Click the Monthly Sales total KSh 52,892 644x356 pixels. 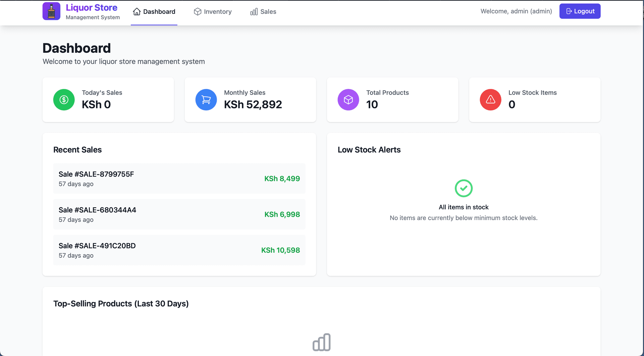click(x=253, y=104)
